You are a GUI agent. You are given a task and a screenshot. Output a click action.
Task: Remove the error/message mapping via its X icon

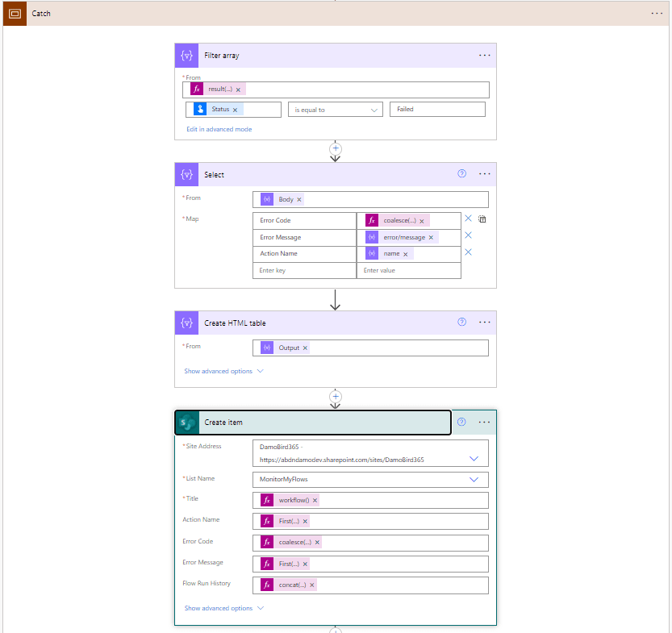466,235
